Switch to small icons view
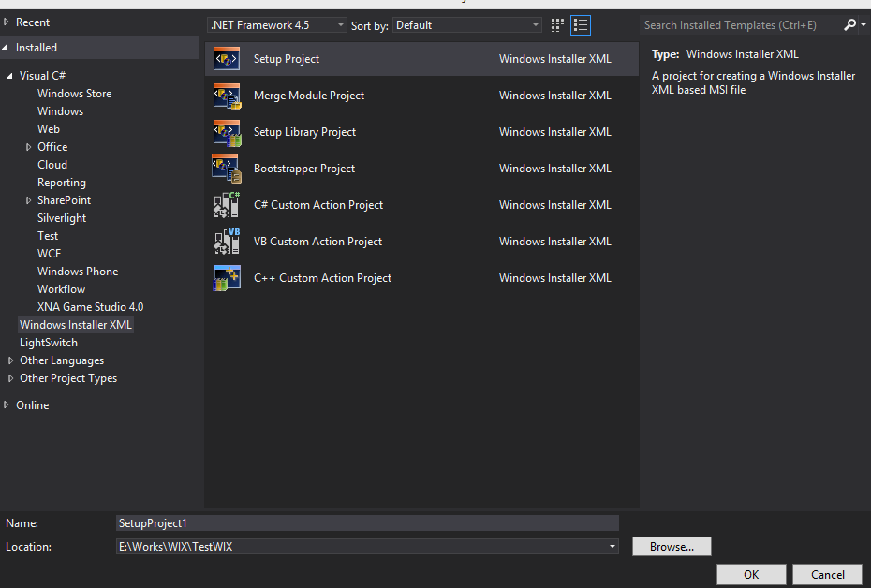The width and height of the screenshot is (871, 588). point(557,25)
